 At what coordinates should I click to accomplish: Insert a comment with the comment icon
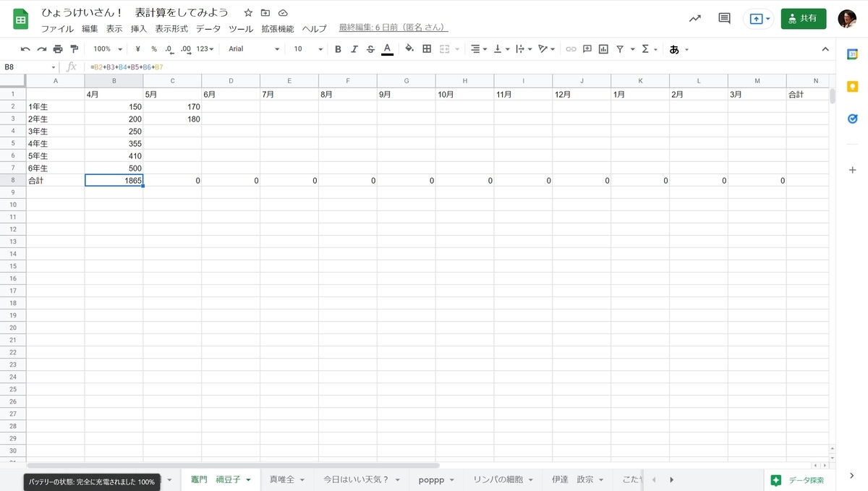pyautogui.click(x=587, y=48)
